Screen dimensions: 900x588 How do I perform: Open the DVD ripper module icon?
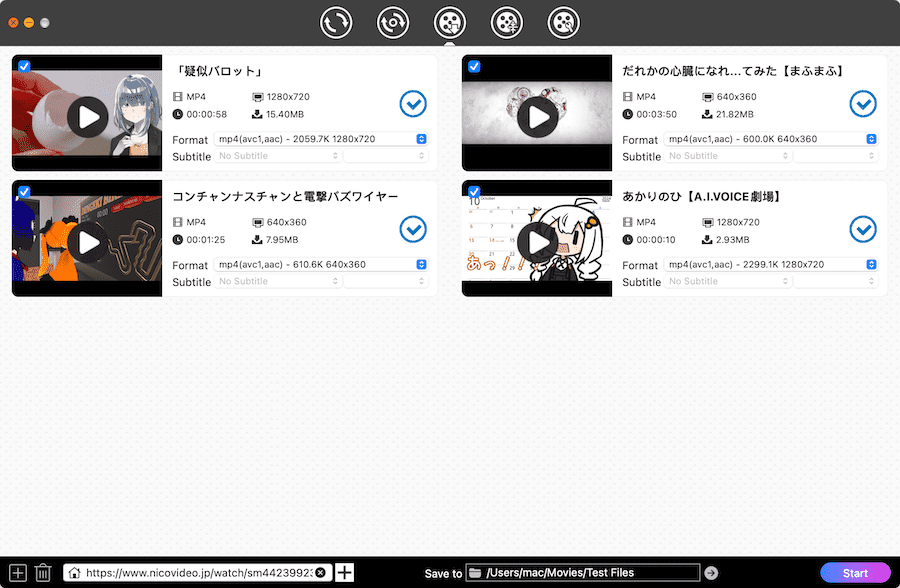pos(393,23)
